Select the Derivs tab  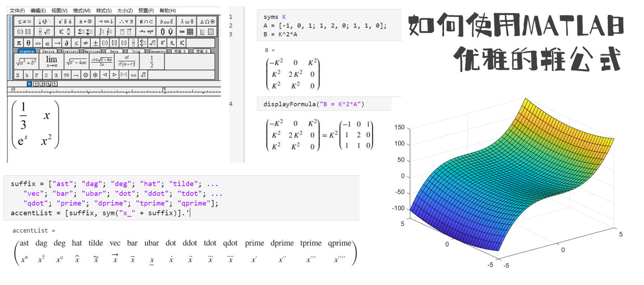point(50,51)
